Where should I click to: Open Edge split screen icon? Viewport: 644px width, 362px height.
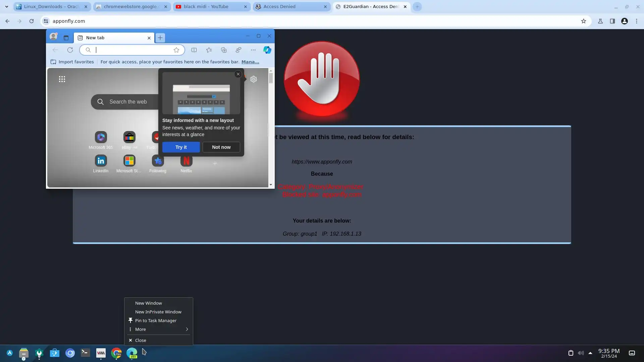194,50
